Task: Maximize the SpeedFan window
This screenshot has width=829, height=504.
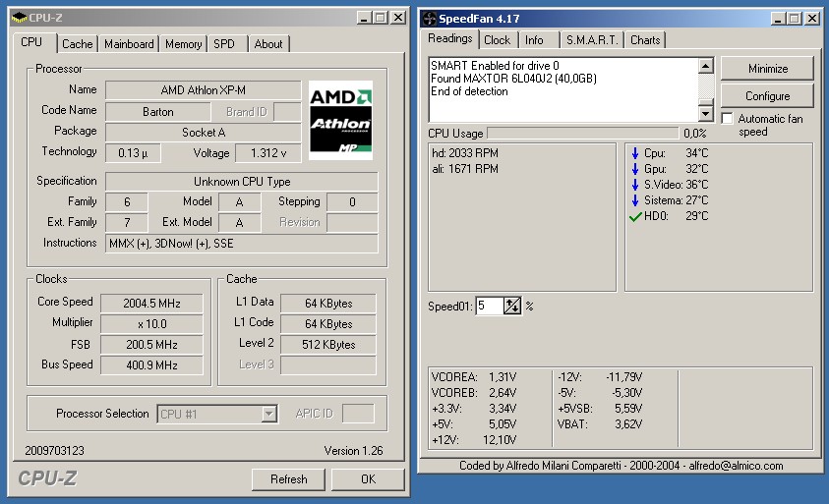Action: (795, 19)
